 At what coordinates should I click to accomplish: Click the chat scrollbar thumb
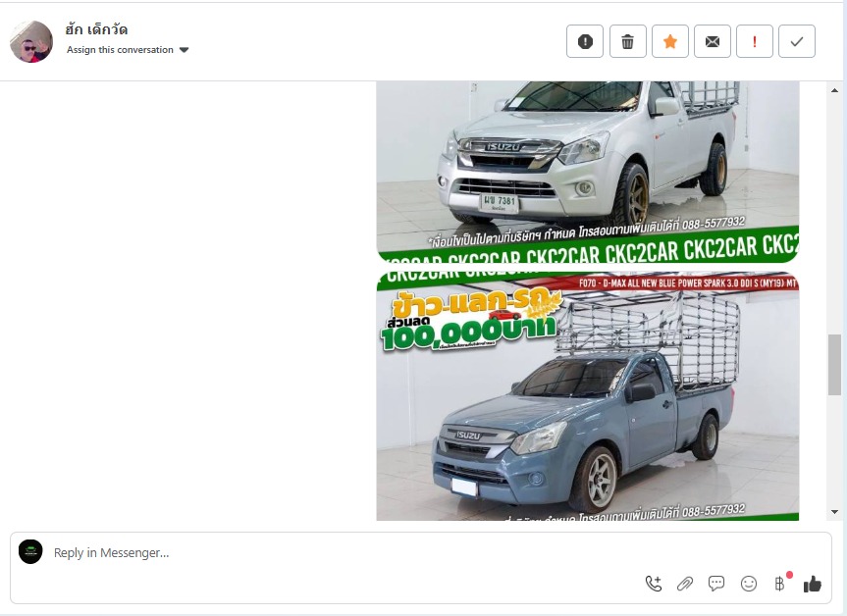[834, 365]
